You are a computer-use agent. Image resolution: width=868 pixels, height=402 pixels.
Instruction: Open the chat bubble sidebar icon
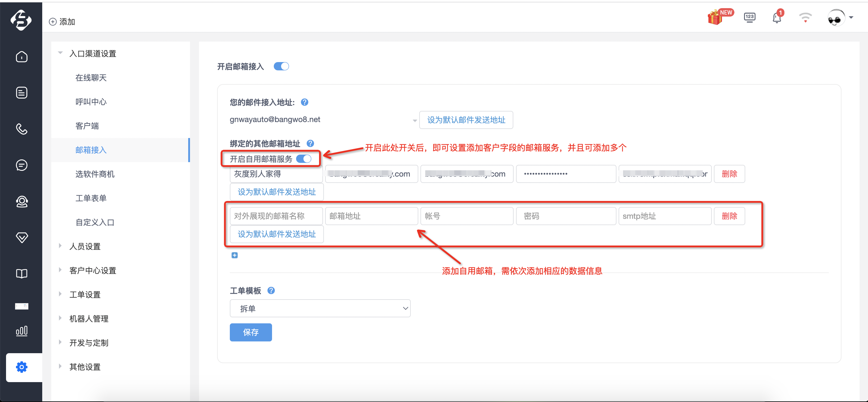coord(22,165)
